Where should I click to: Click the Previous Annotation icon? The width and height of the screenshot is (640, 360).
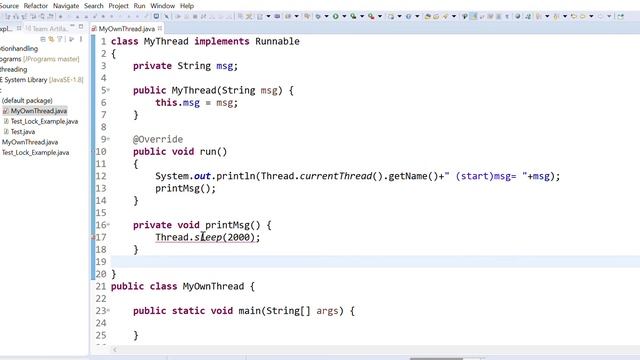(x=556, y=16)
